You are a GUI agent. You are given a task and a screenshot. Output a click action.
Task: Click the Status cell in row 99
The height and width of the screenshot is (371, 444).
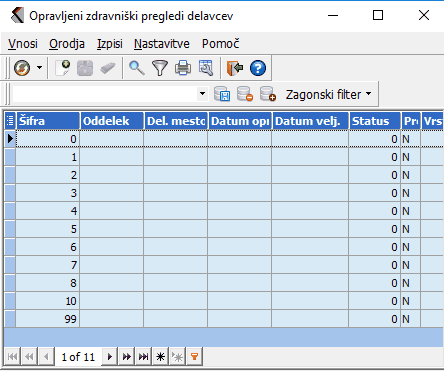375,319
